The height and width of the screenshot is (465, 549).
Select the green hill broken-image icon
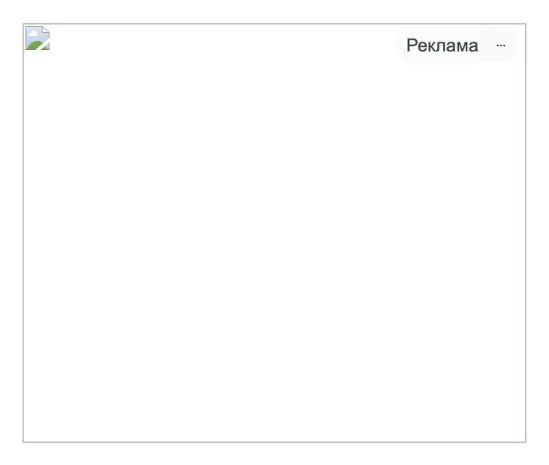37,38
